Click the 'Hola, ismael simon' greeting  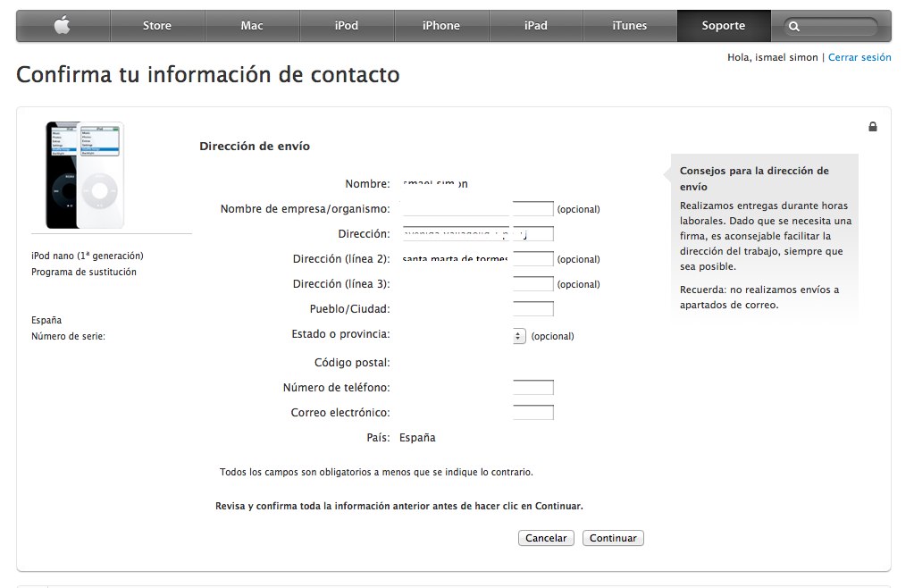772,57
